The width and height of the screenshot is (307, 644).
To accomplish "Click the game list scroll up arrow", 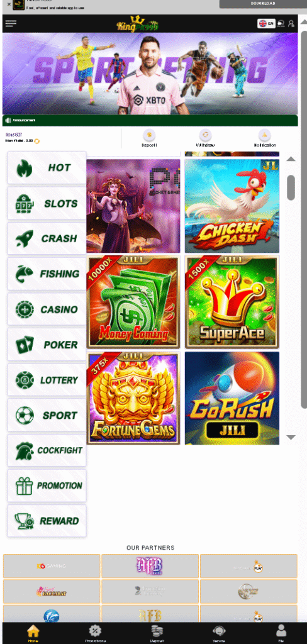I will click(x=291, y=159).
